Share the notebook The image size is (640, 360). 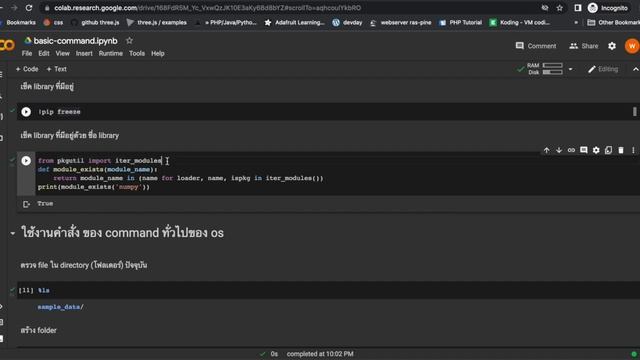584,46
